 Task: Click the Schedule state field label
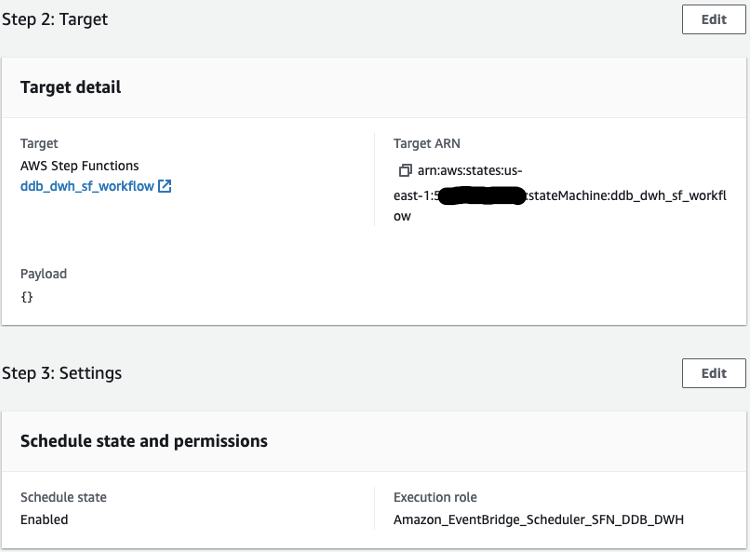tap(63, 497)
